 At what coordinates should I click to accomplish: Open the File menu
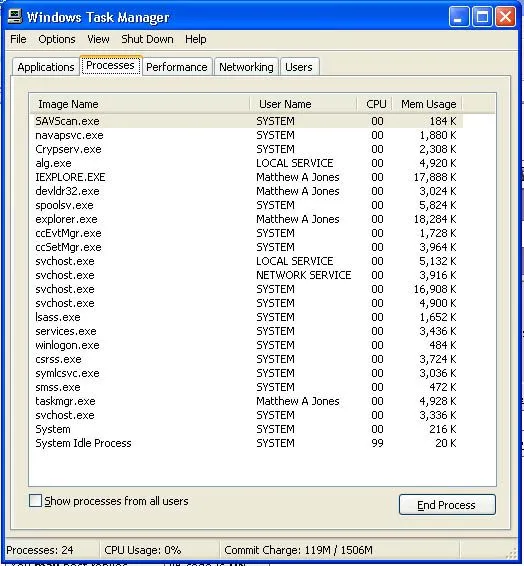pyautogui.click(x=18, y=39)
